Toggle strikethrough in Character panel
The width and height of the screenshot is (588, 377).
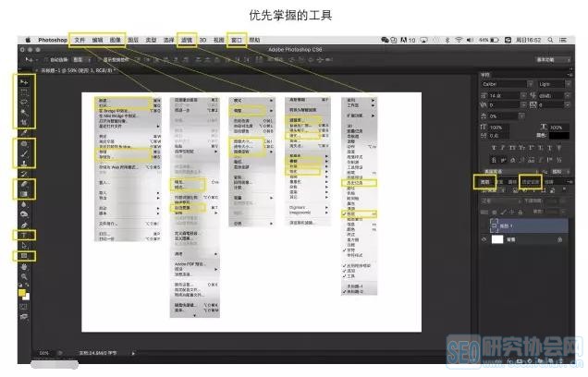tap(559, 148)
